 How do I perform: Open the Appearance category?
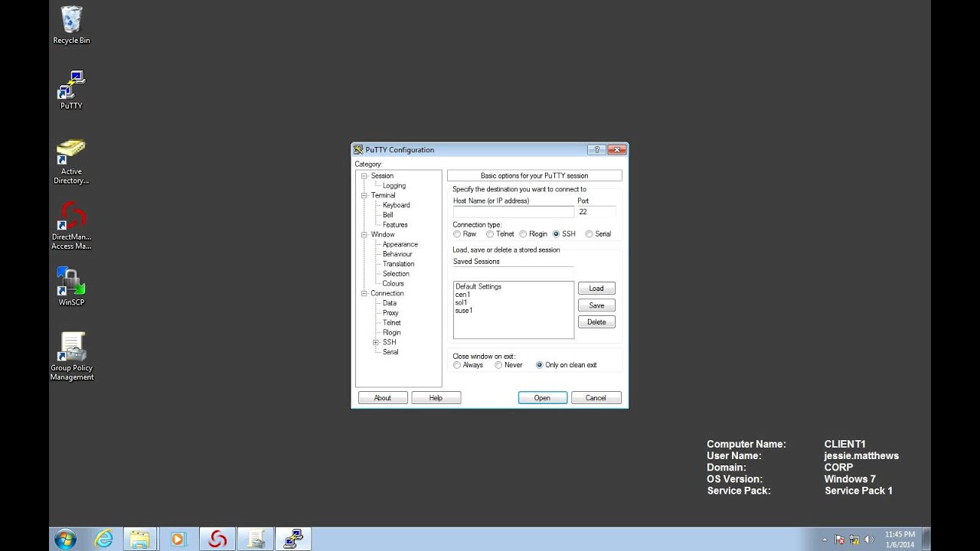coord(400,244)
